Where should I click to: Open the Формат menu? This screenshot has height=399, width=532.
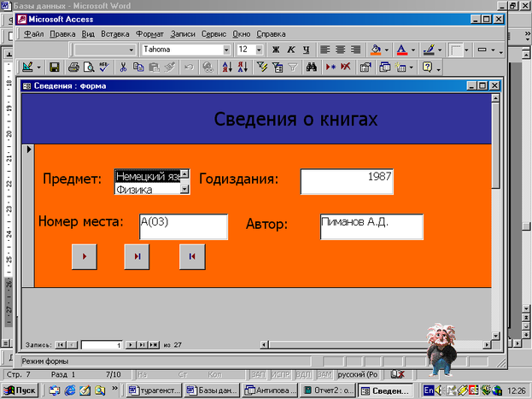click(149, 34)
